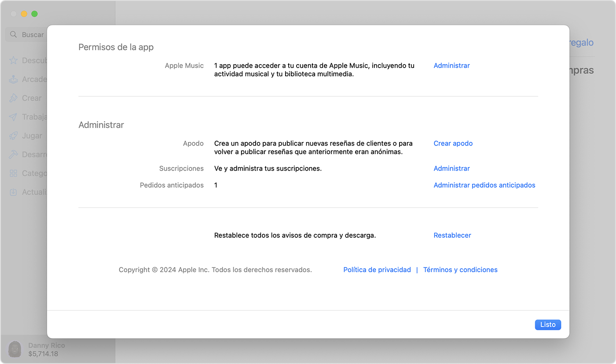Open the Términos y condiciones link
The height and width of the screenshot is (364, 616).
click(460, 269)
